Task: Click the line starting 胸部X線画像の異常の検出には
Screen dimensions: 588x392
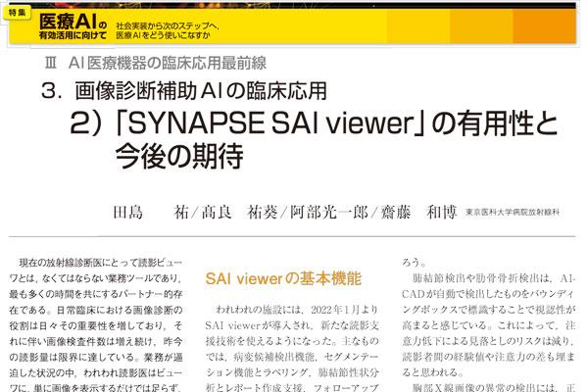Action: coord(494,387)
